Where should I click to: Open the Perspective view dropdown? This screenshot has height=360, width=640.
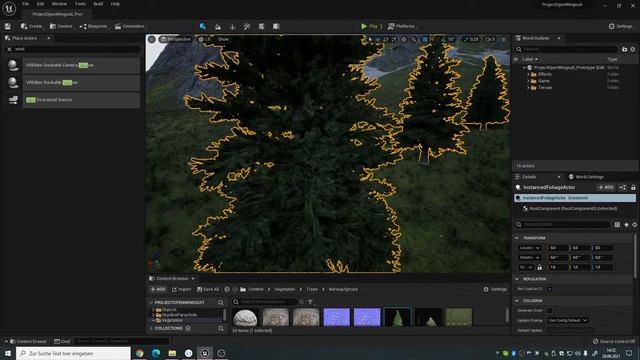pos(176,39)
